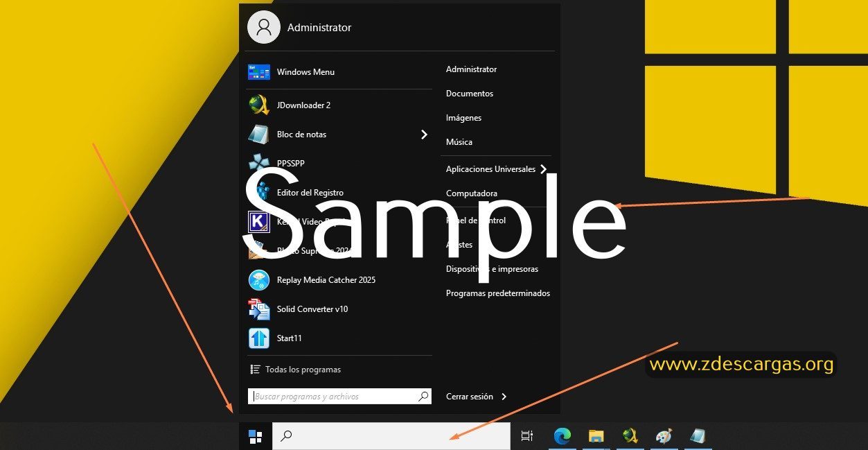
Task: Launch the Kernel Video Repair icon
Action: pyautogui.click(x=258, y=222)
